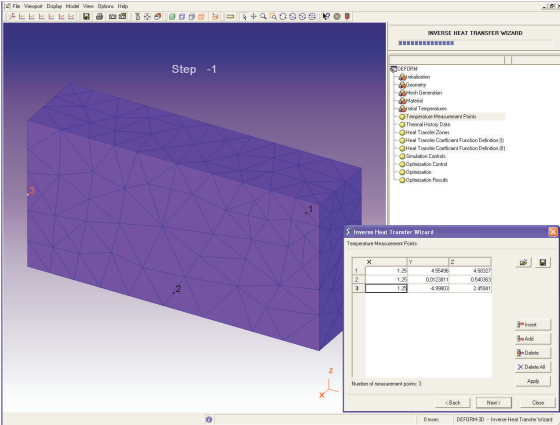Click the fit-to-view target icon
This screenshot has height=425, width=560.
point(147,16)
